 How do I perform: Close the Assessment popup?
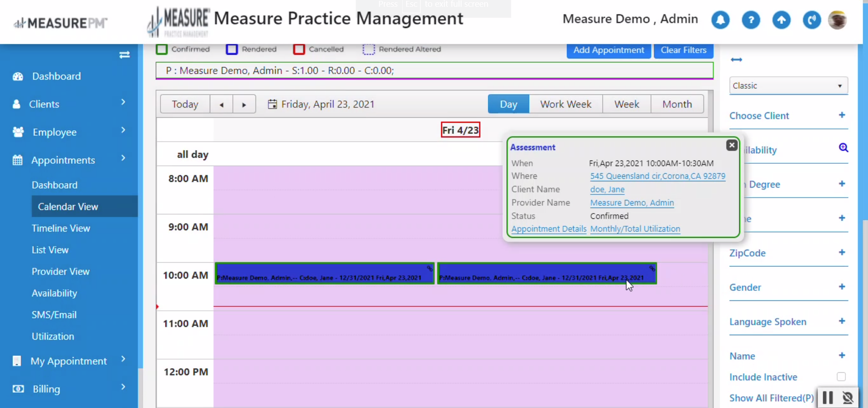tap(732, 145)
